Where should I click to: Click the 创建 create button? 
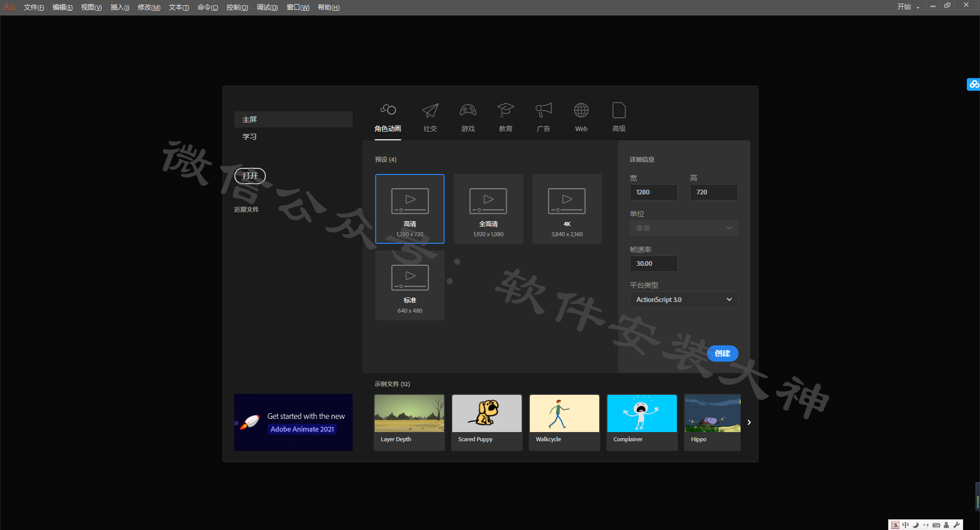point(722,353)
